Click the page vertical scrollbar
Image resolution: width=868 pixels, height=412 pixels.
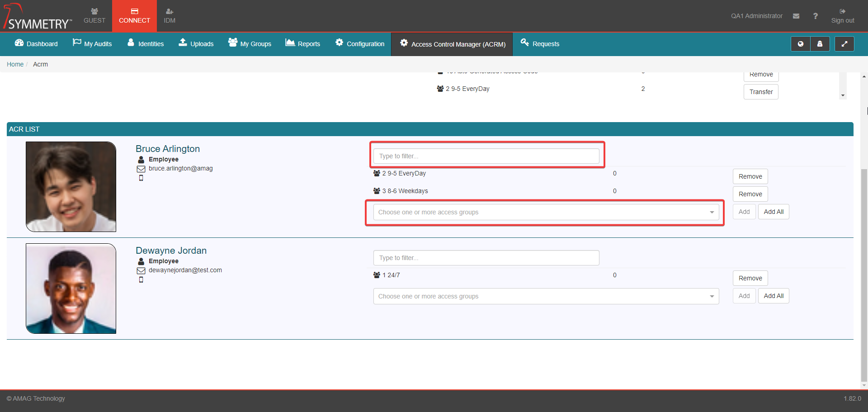pos(864,271)
